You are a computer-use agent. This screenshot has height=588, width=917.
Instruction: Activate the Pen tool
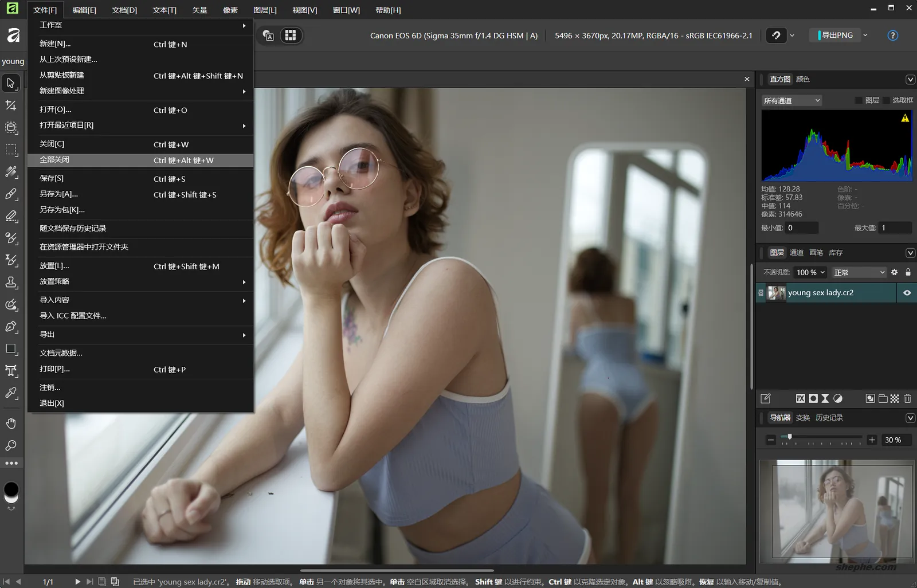pyautogui.click(x=11, y=327)
